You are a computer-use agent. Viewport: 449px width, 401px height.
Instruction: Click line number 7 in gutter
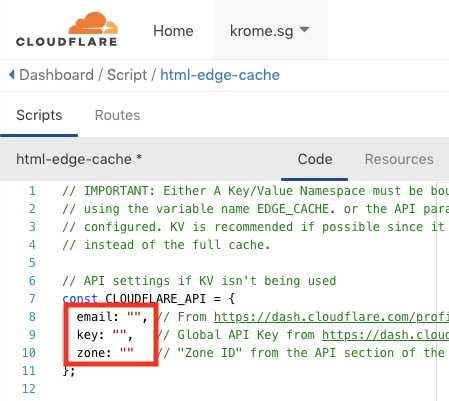[x=32, y=299]
